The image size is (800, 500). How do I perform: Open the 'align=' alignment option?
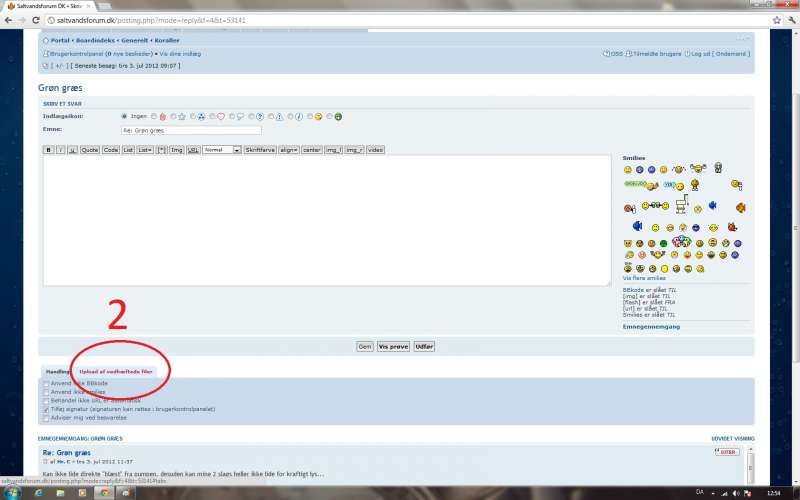[288, 149]
